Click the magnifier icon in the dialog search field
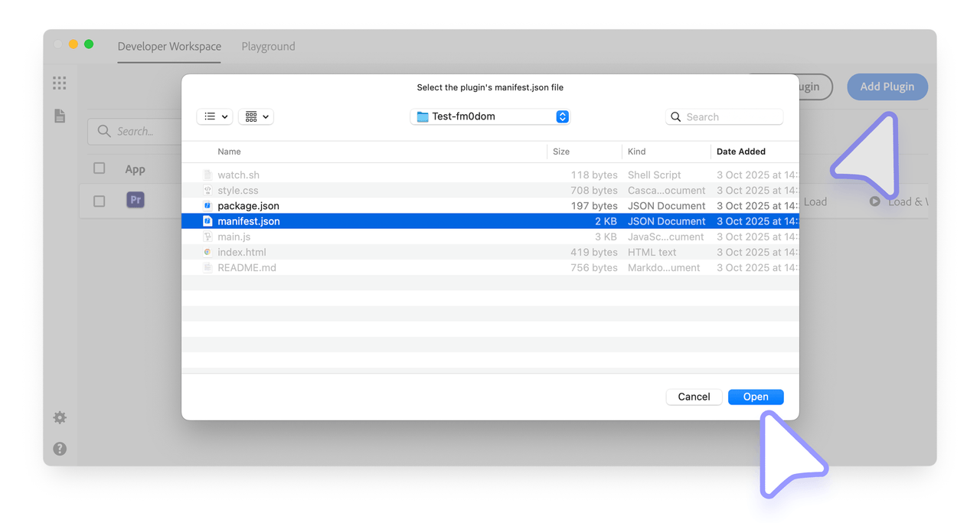The height and width of the screenshot is (523, 980). [676, 116]
